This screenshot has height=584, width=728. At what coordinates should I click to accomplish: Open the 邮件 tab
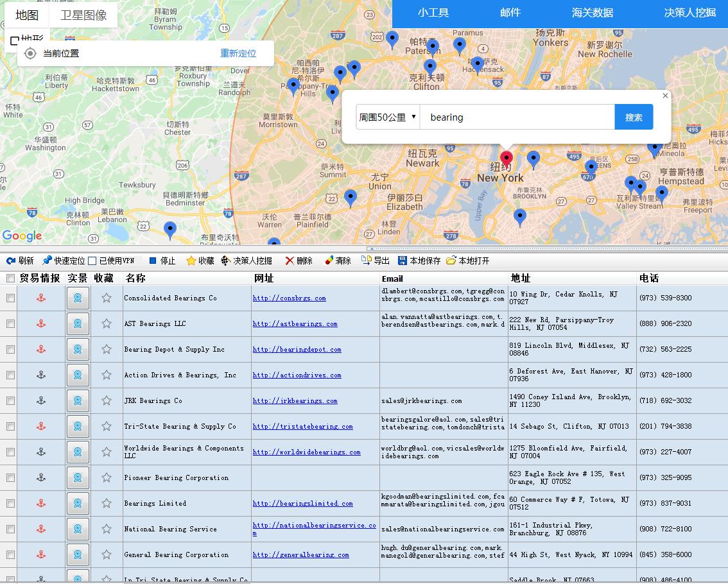[510, 13]
